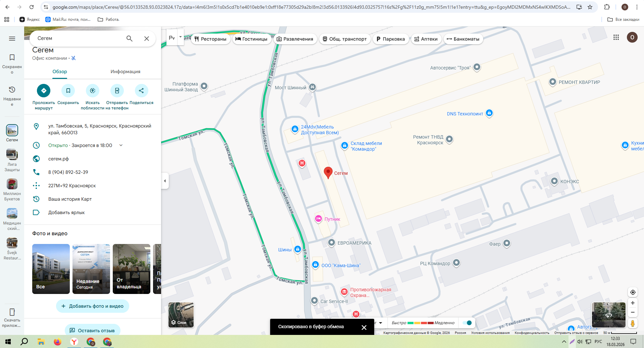
Task: Bookmark this page with the star icon
Action: (x=590, y=7)
